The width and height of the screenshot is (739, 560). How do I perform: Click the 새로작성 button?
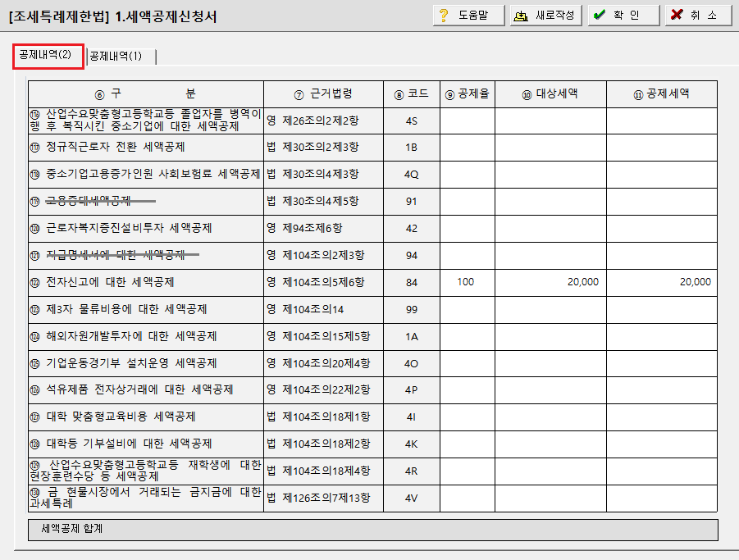[x=545, y=16]
